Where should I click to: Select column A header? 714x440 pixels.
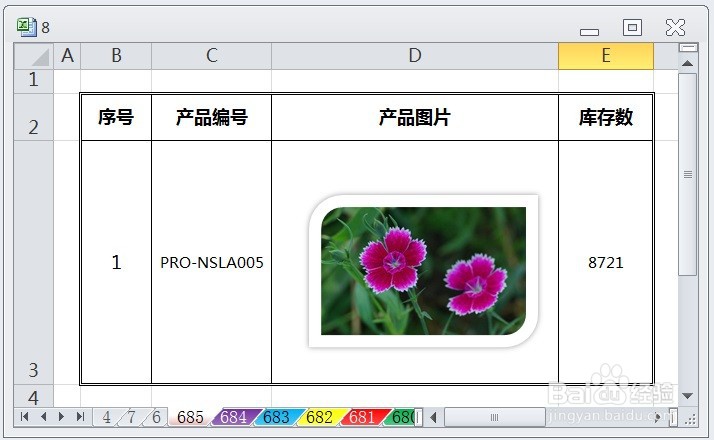tap(67, 56)
